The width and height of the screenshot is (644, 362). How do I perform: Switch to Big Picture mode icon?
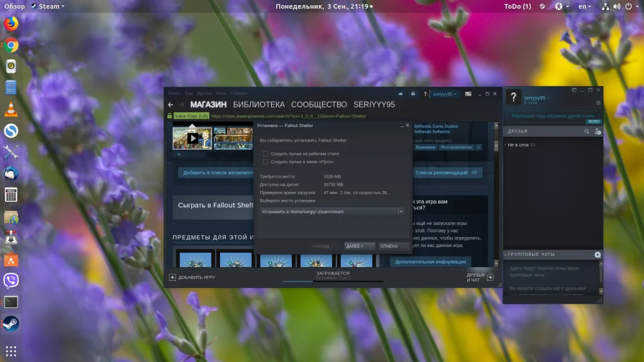tap(468, 94)
